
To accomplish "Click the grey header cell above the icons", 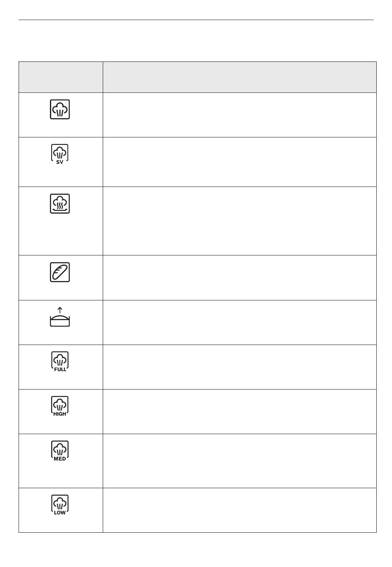I will (61, 77).
